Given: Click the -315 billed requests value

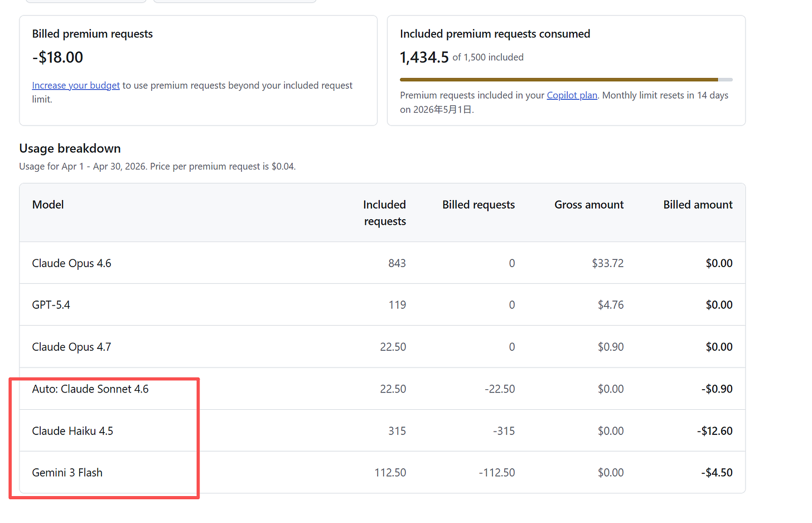Looking at the screenshot, I should click(x=504, y=431).
